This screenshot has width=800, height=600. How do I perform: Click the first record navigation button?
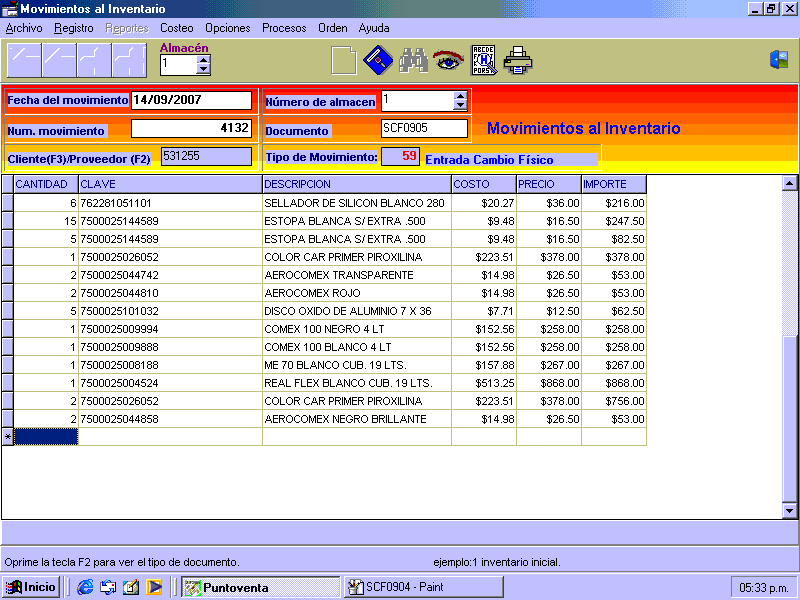[24, 61]
